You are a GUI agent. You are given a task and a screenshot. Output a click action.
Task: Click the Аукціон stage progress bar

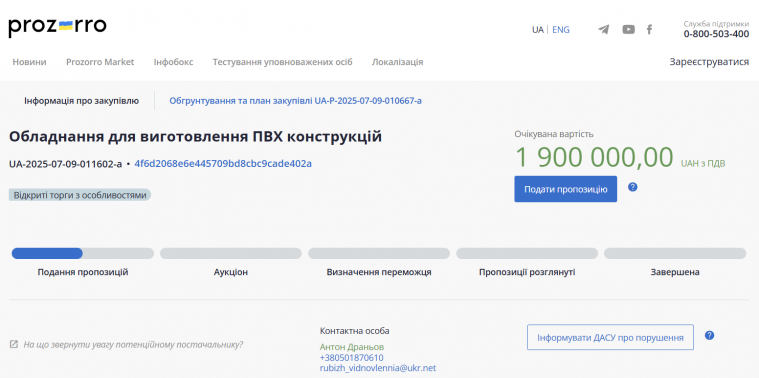coord(231,254)
